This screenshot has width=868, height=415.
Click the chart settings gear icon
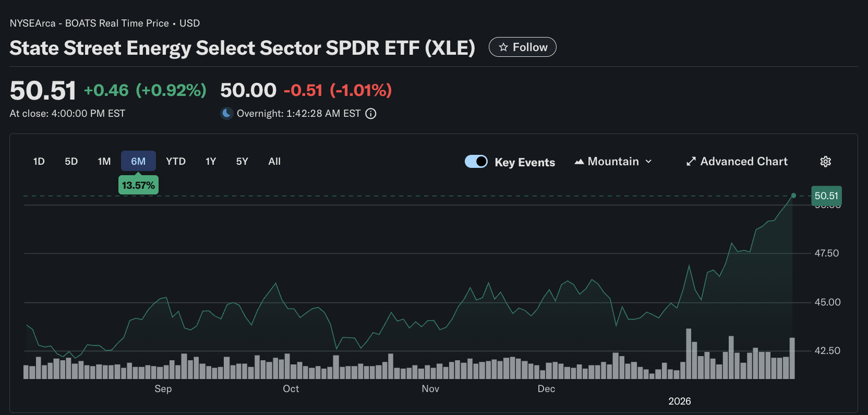point(825,162)
